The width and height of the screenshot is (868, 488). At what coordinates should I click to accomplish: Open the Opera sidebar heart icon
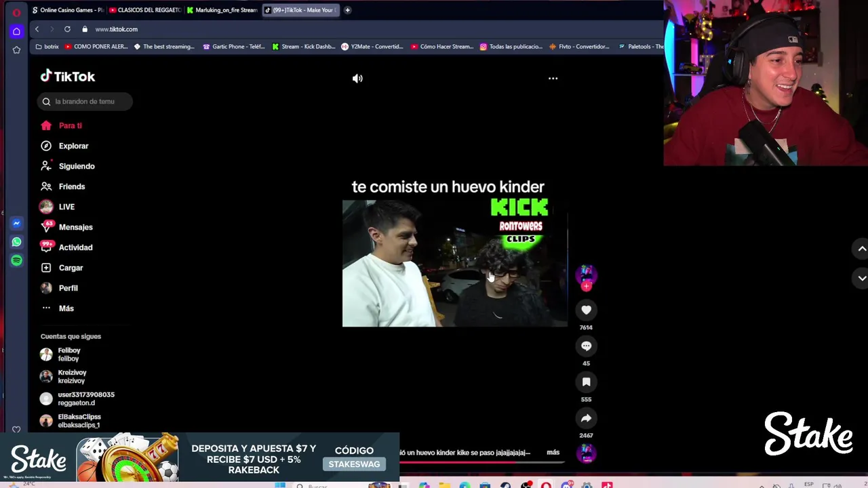pyautogui.click(x=16, y=430)
